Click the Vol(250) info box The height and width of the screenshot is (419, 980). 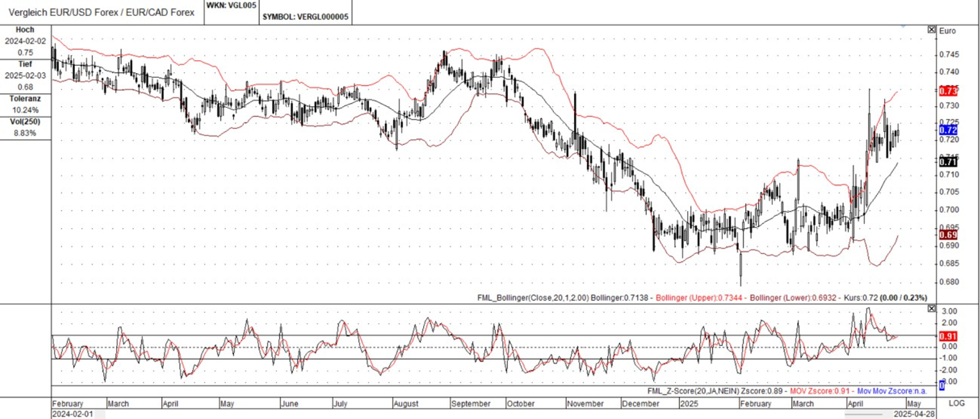(25, 128)
